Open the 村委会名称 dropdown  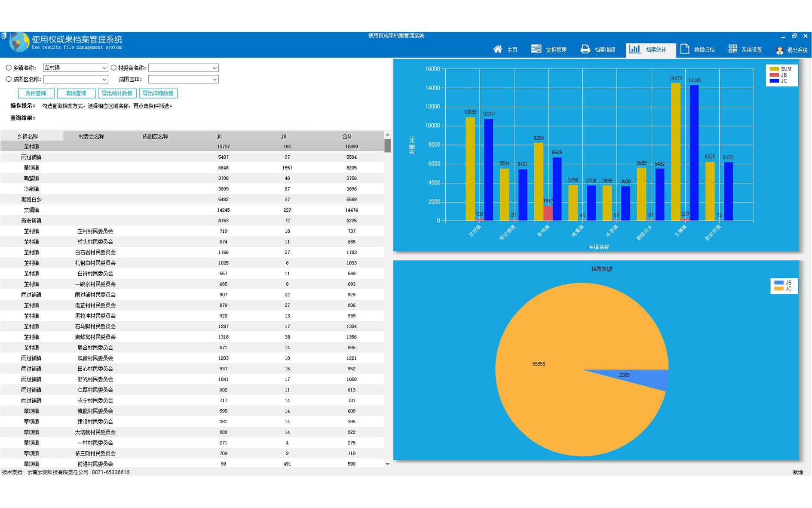pos(184,68)
